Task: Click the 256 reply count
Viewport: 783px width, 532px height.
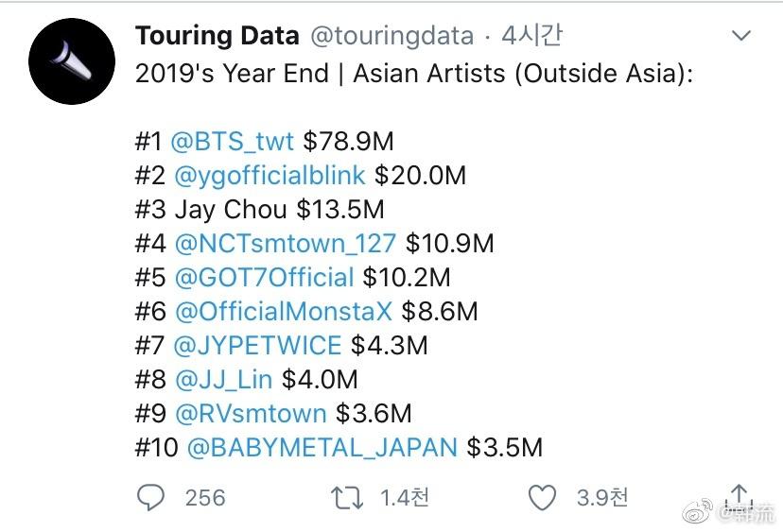Action: 204,497
